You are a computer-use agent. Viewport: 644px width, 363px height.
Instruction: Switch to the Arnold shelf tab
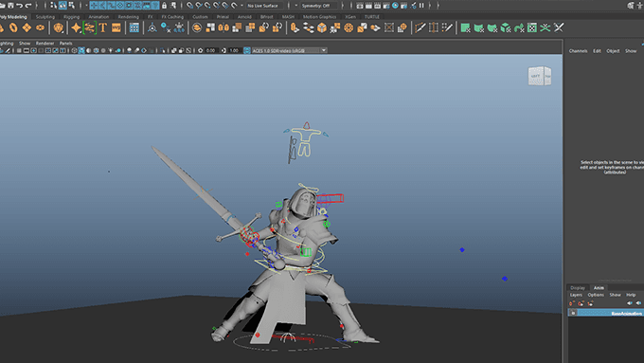coord(244,17)
